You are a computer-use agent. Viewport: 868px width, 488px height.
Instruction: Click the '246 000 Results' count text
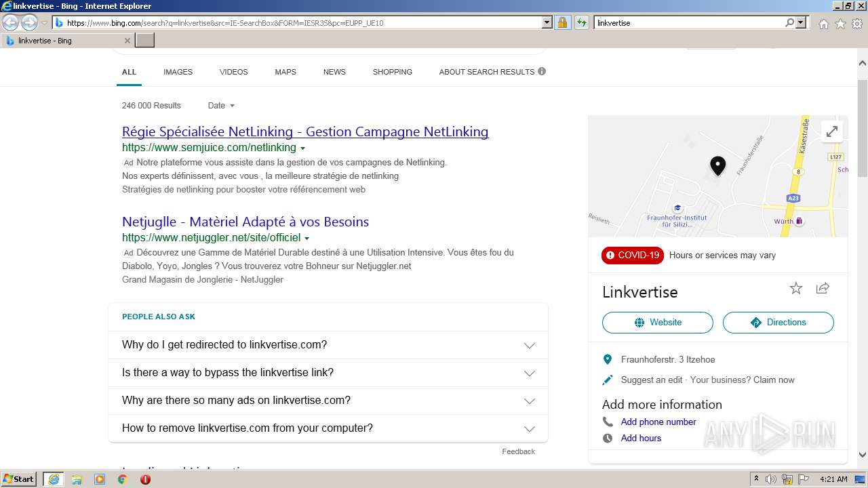coord(151,106)
